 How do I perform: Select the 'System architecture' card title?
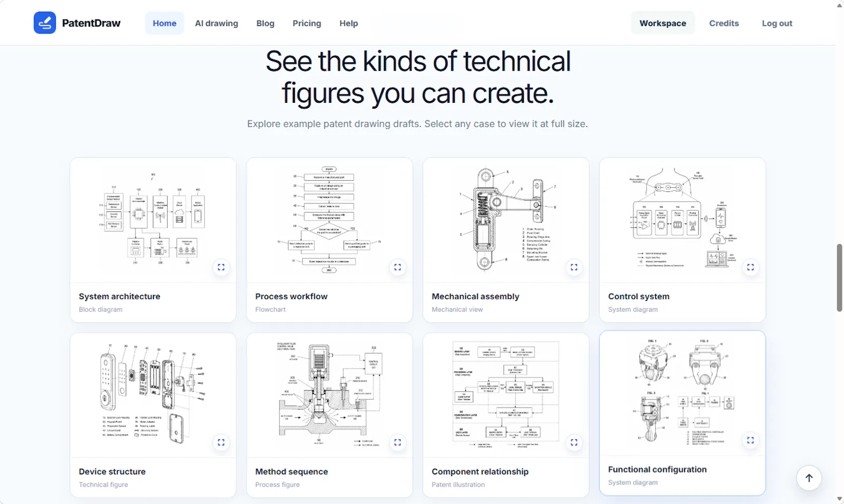point(120,296)
